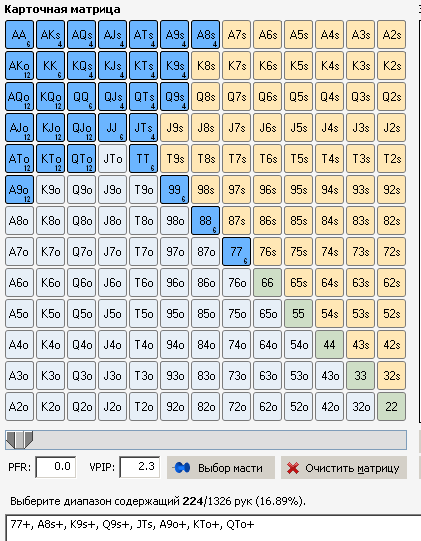
Task: Click the VPIP input field
Action: pyautogui.click(x=139, y=467)
